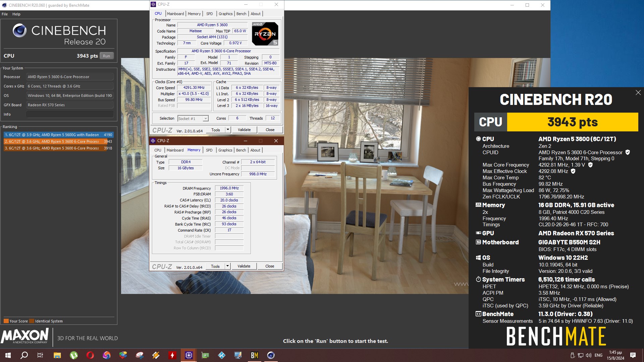The width and height of the screenshot is (644, 362).
Task: Click the Cinebench title bar app icon
Action: 4,5
